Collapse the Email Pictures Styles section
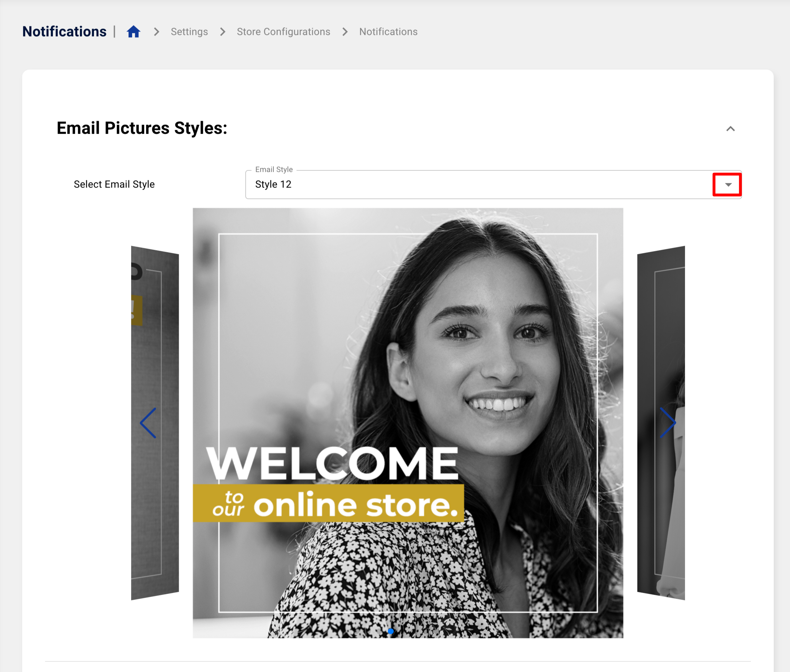This screenshot has height=672, width=790. tap(730, 129)
